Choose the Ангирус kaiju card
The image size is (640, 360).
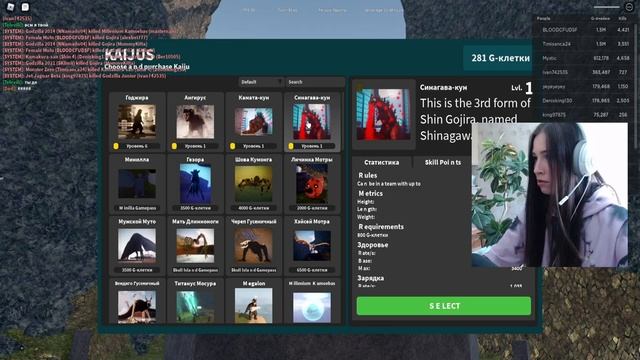(195, 122)
